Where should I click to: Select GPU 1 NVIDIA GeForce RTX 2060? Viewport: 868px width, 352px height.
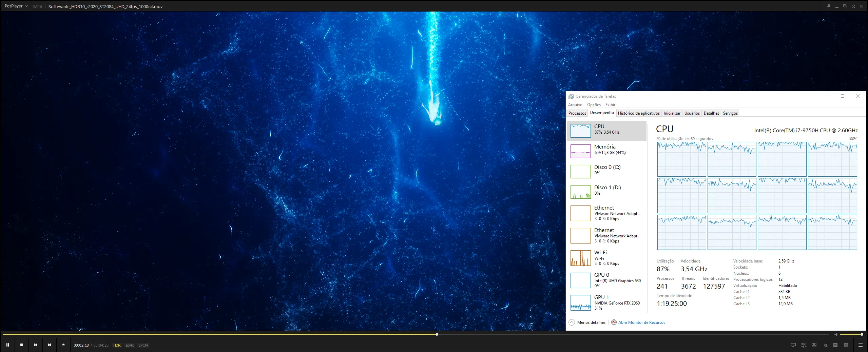[x=606, y=302]
